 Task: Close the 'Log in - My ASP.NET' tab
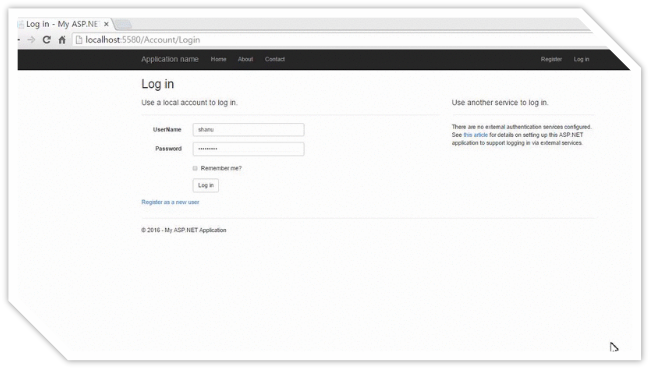(106, 24)
